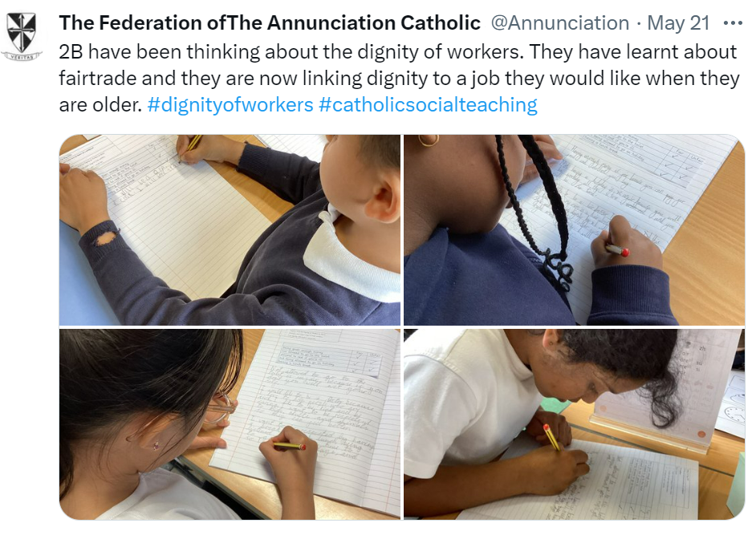Open top-left photo of boy writing
756x535 pixels.
coord(230,230)
